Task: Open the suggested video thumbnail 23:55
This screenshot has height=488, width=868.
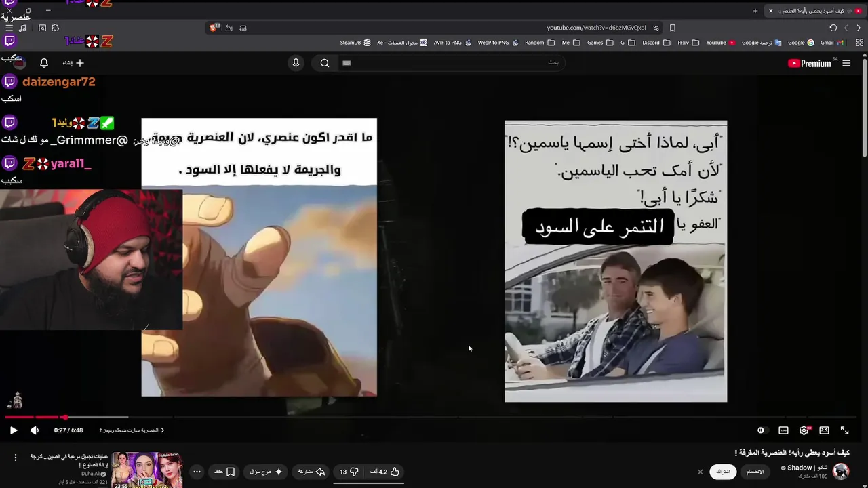Action: click(147, 470)
